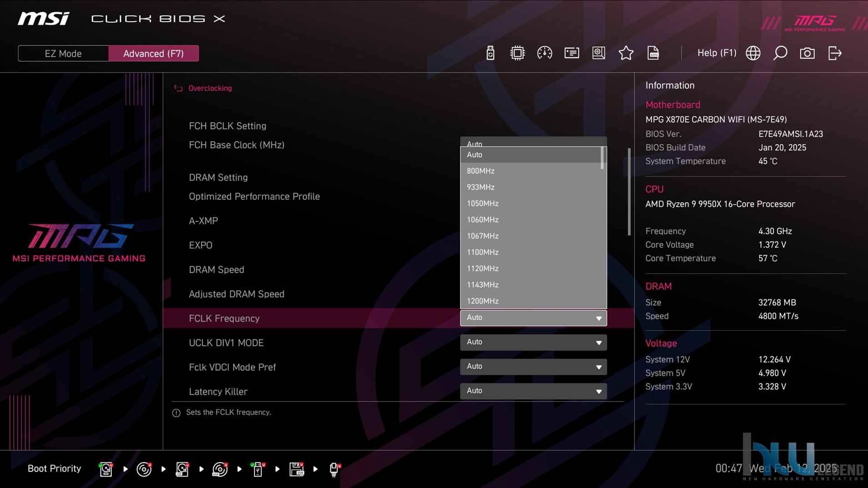Click the FCH BCLK Setting heading
This screenshot has height=488, width=868.
[227, 126]
